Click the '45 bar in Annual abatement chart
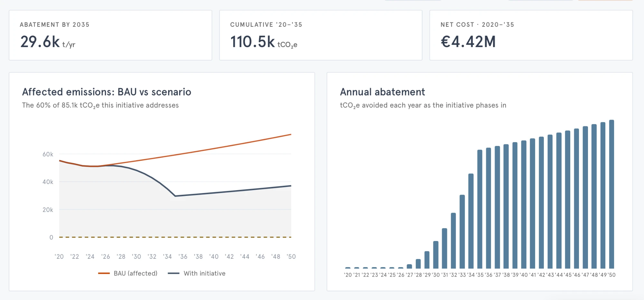644x300 pixels. pos(568,200)
